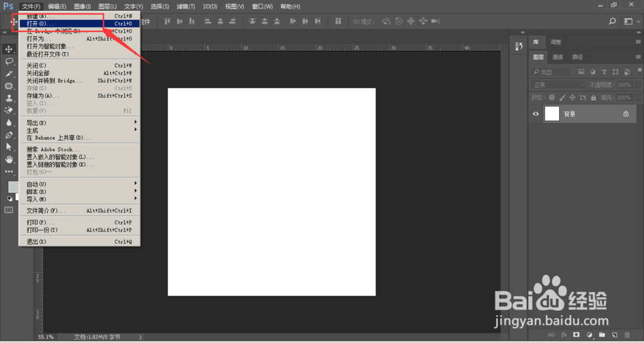The height and width of the screenshot is (343, 644).
Task: Switch to the 调整 tab
Action: coord(556,42)
